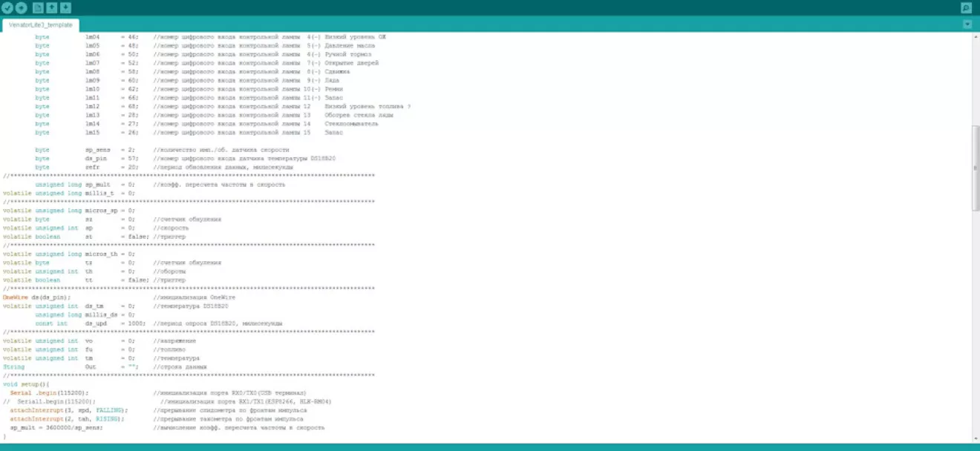Switch to the VenatorLite1_template tab
980x451 pixels.
[x=41, y=24]
